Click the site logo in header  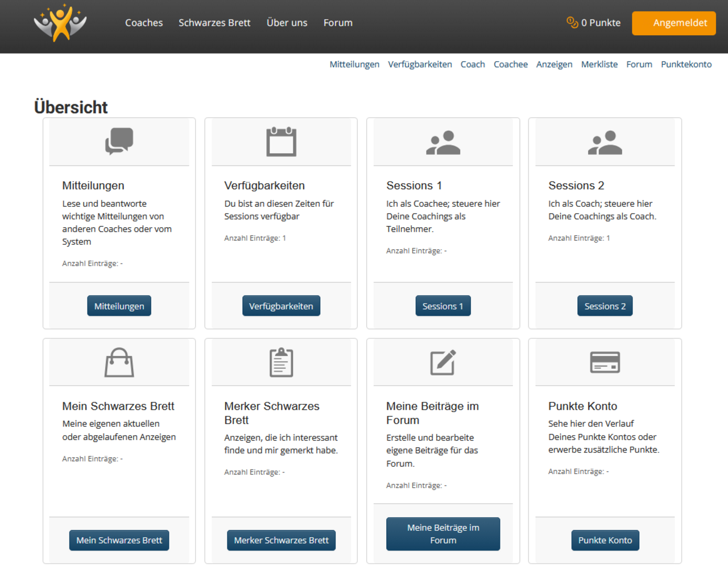point(60,23)
